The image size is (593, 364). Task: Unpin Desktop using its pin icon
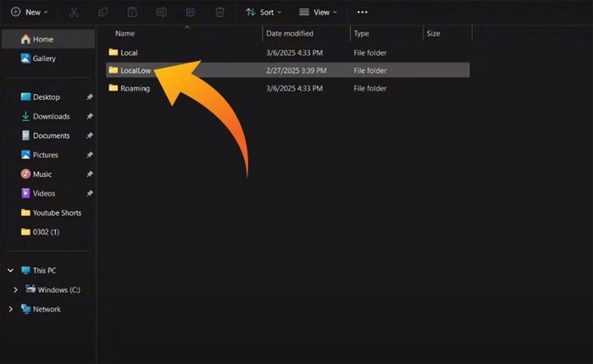90,97
